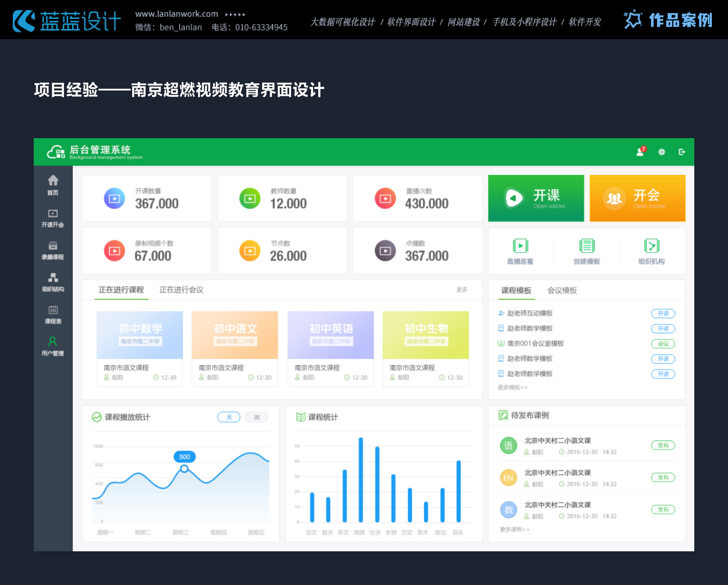Open the 初中英语 course thumbnail
This screenshot has width=728, height=585.
(x=331, y=335)
